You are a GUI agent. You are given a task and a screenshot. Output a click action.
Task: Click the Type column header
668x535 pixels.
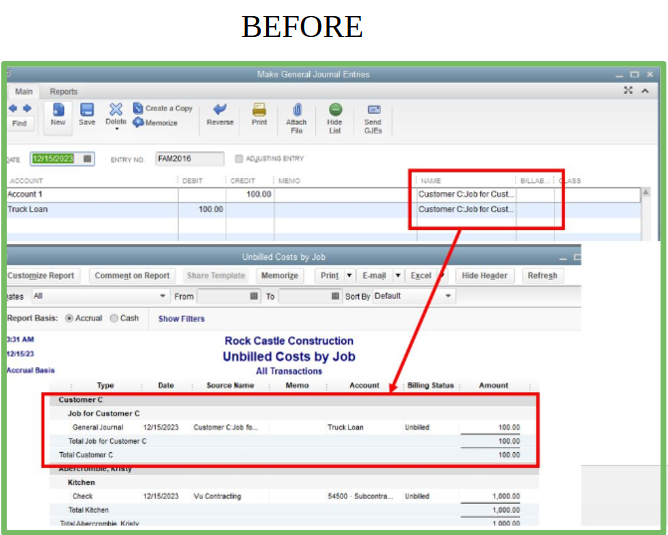[105, 385]
